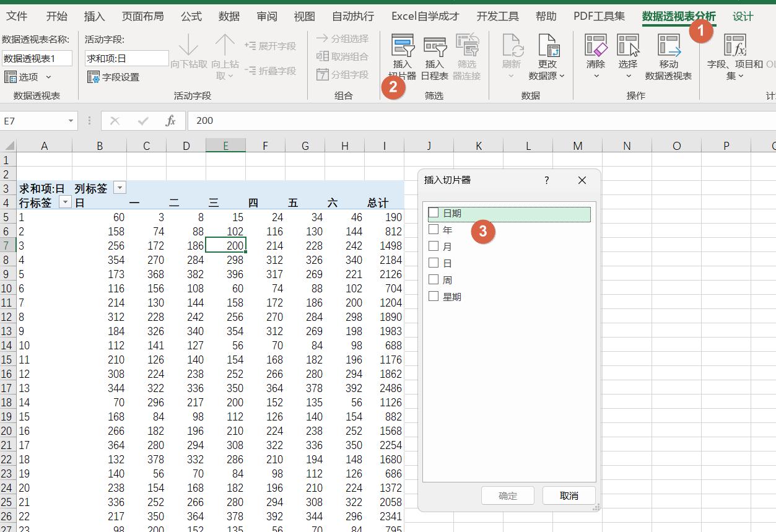Open the 列标签 filter dropdown

120,188
